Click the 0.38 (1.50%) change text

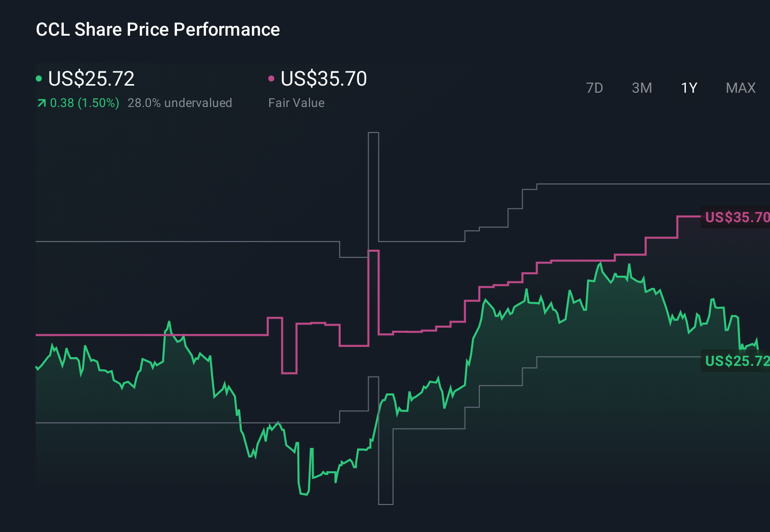click(84, 102)
